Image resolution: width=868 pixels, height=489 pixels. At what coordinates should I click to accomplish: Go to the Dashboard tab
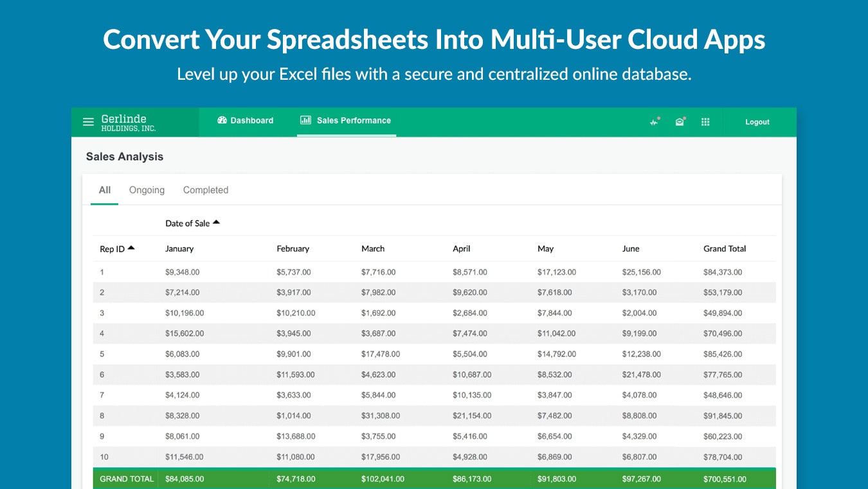click(x=246, y=120)
